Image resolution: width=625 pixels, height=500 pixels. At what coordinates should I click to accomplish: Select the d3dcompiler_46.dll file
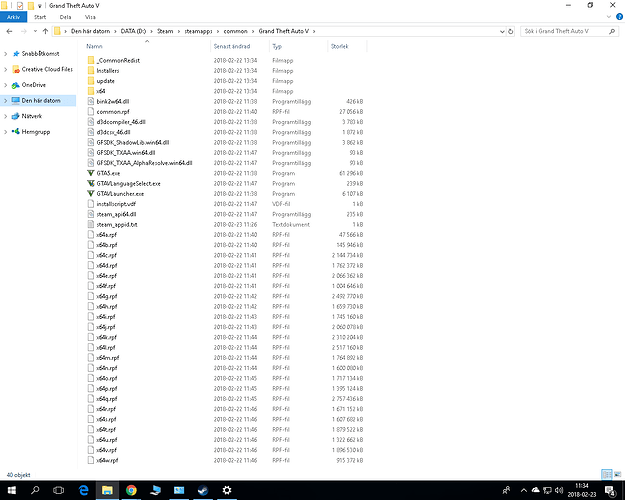(121, 122)
